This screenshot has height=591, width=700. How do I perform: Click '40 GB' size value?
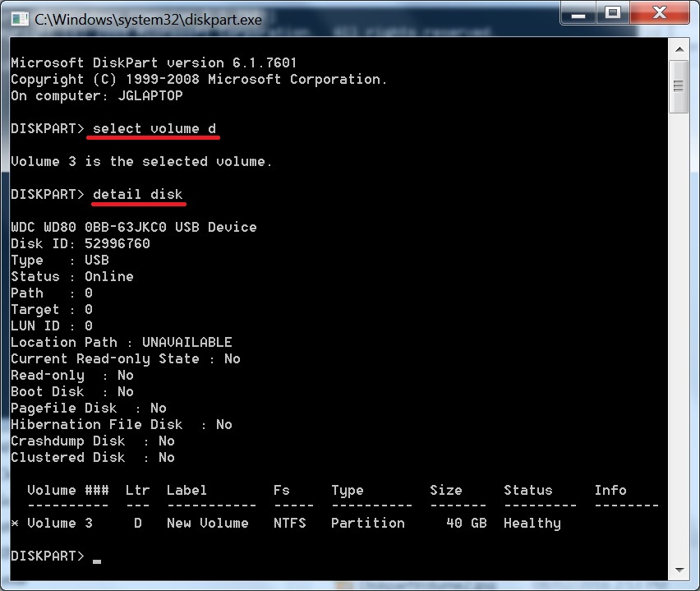tap(467, 523)
